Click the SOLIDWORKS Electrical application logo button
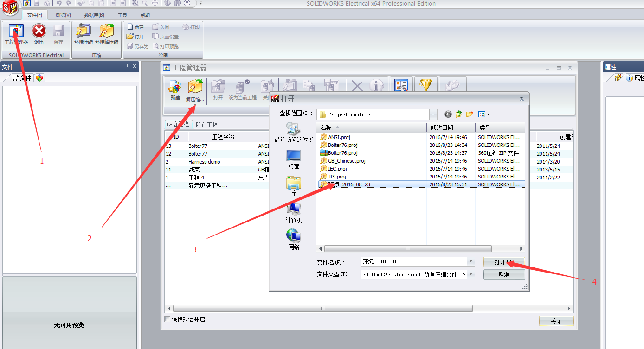Image resolution: width=644 pixels, height=349 pixels. tap(10, 7)
